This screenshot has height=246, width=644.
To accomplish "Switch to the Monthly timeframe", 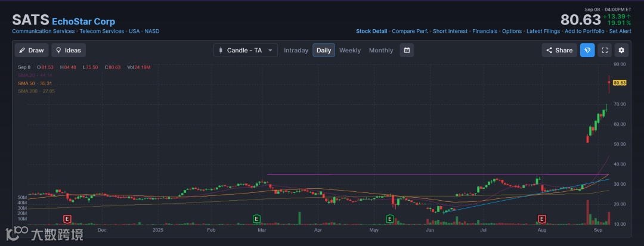I will (x=380, y=50).
